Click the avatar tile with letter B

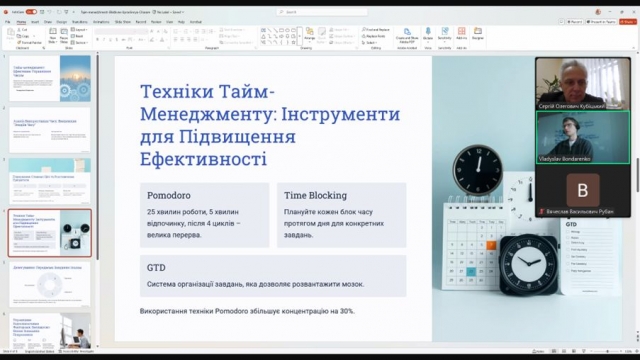pos(583,191)
